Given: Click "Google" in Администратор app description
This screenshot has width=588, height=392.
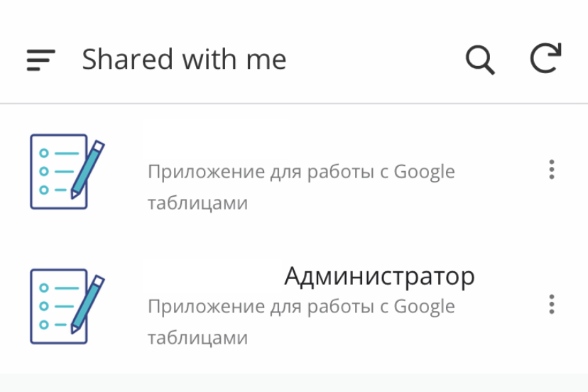Looking at the screenshot, I should point(424,307).
